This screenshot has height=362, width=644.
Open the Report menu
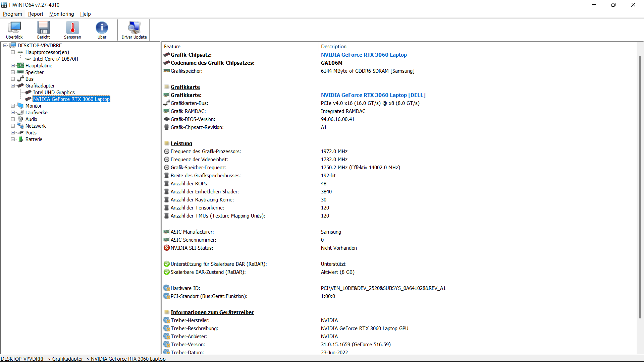[36, 14]
